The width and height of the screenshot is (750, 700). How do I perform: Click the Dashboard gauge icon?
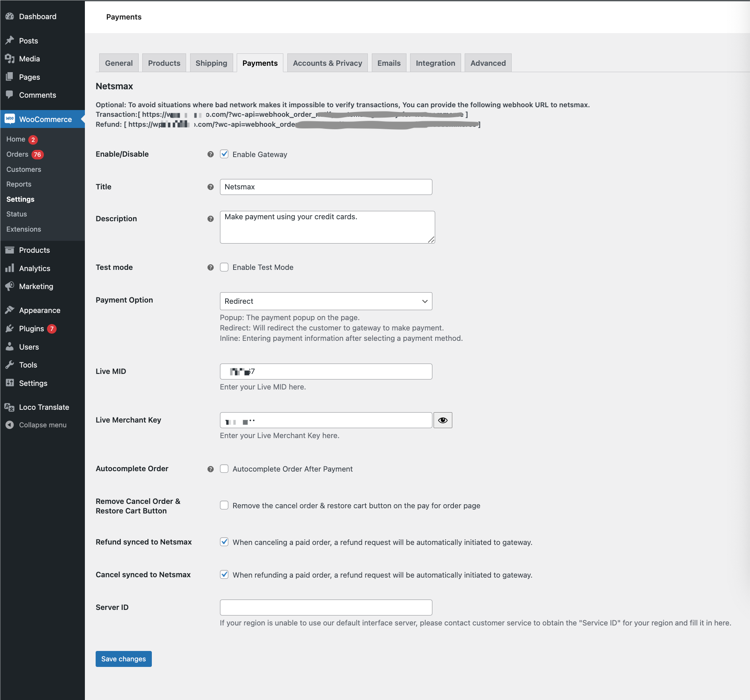[10, 16]
